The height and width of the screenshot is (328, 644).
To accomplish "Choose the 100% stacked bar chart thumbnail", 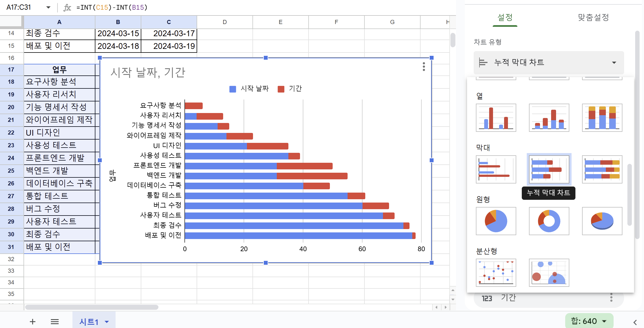I will click(602, 169).
